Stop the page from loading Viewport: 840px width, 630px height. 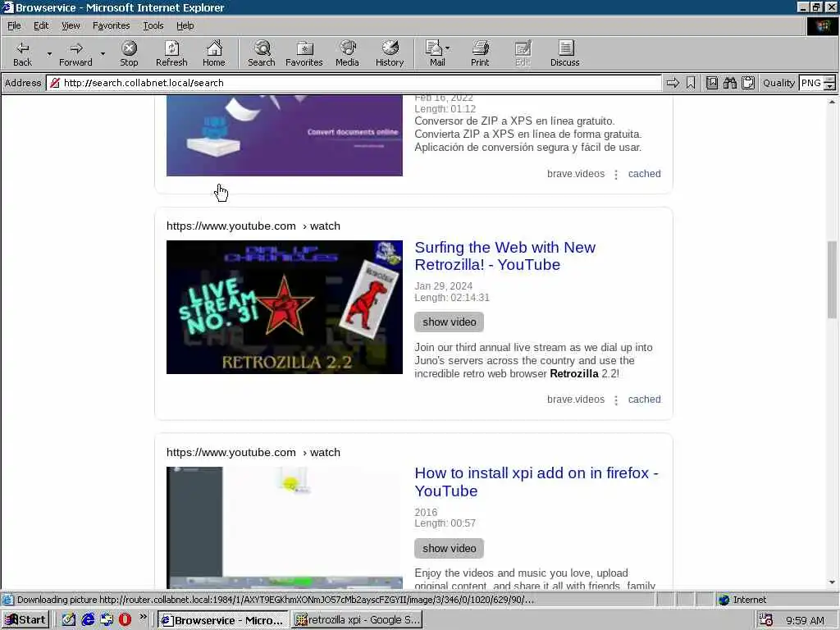[x=129, y=53]
